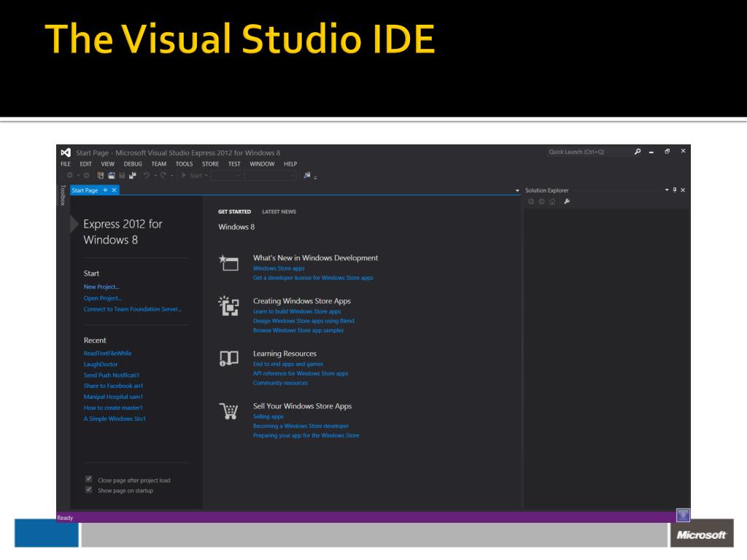The width and height of the screenshot is (747, 560).
Task: Click the Creating Windows Store Apps icon
Action: tap(228, 306)
